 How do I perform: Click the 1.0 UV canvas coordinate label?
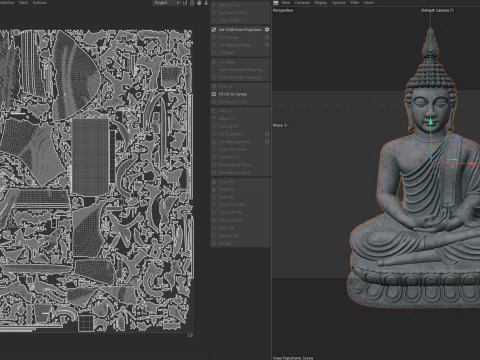[x=190, y=335]
